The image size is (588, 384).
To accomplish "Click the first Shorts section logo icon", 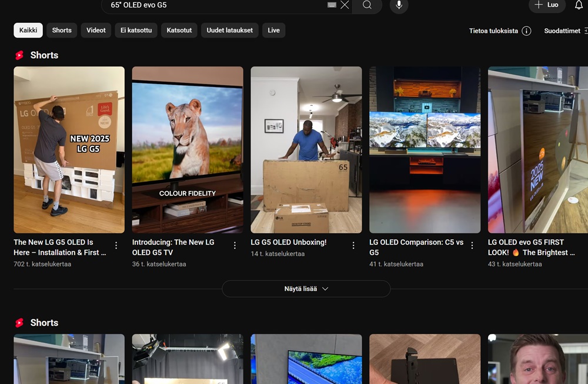I will pyautogui.click(x=19, y=55).
